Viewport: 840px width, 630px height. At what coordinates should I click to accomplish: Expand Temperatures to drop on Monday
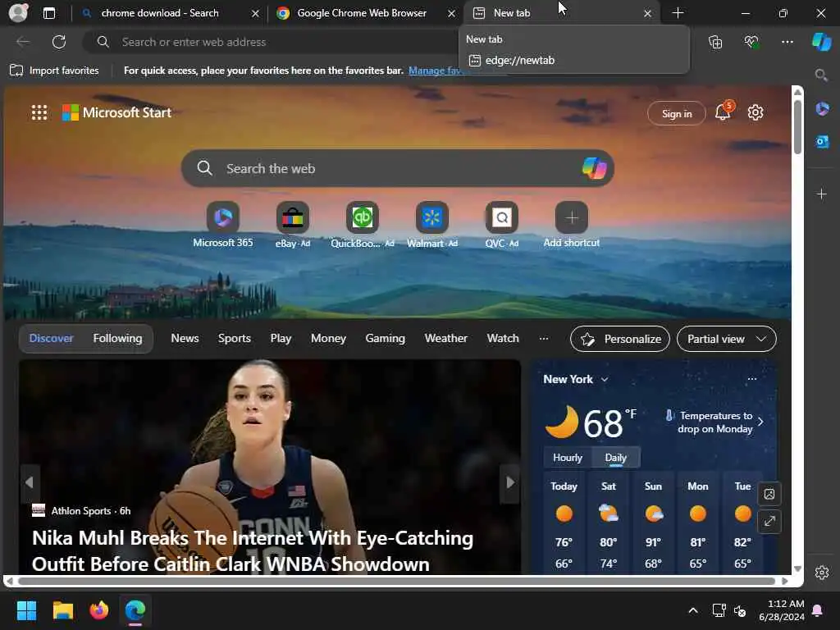(x=714, y=422)
